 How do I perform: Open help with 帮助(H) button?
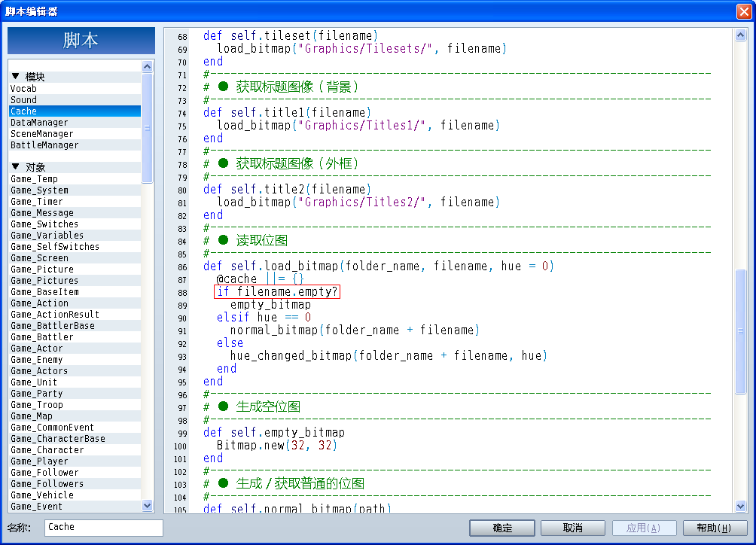pyautogui.click(x=715, y=528)
